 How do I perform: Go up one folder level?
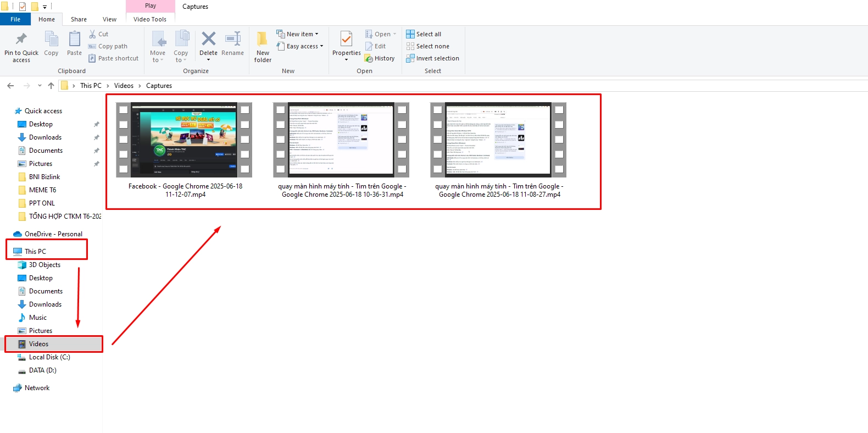click(51, 86)
